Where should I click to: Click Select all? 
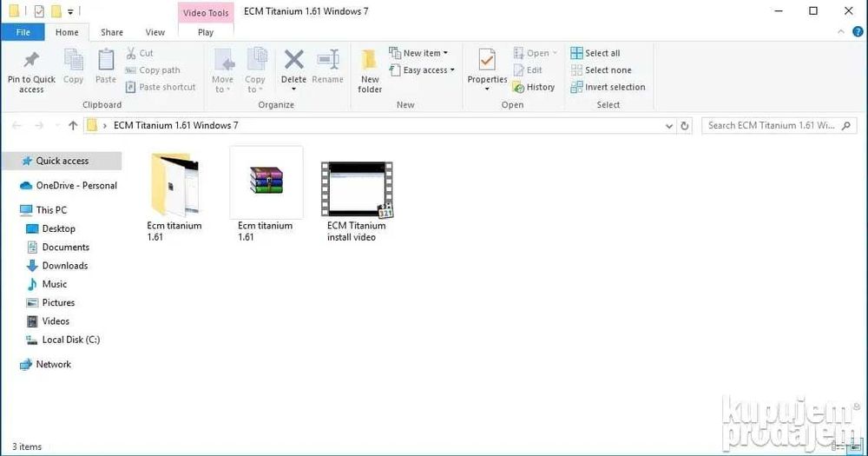tap(595, 53)
